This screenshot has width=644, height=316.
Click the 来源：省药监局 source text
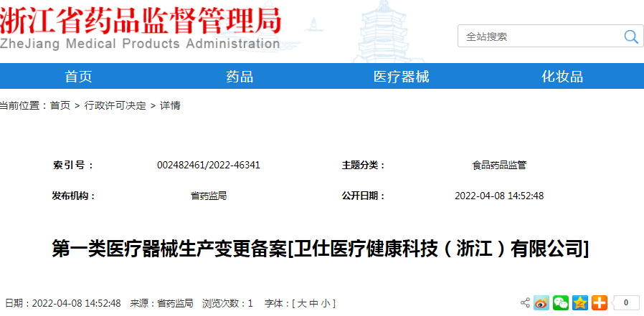coord(161,304)
